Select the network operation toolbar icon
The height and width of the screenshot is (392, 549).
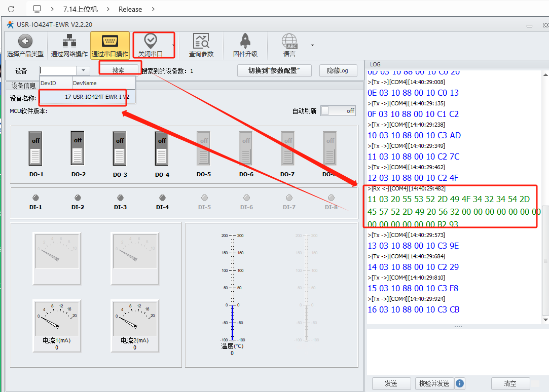tap(69, 42)
